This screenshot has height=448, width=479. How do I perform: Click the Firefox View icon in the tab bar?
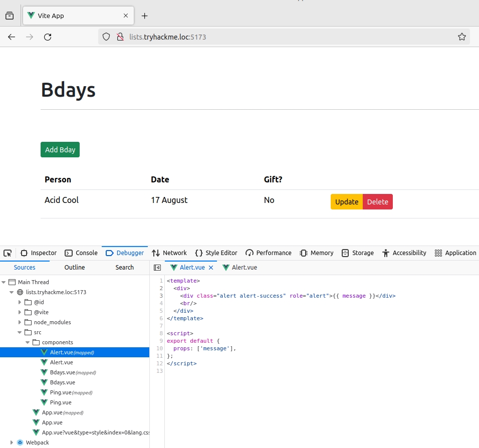pyautogui.click(x=10, y=16)
